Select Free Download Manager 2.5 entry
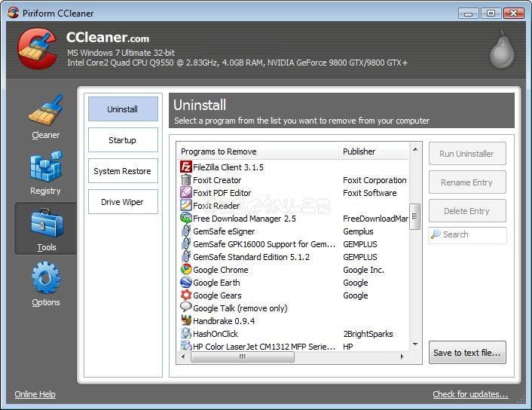The image size is (532, 410). tap(244, 219)
